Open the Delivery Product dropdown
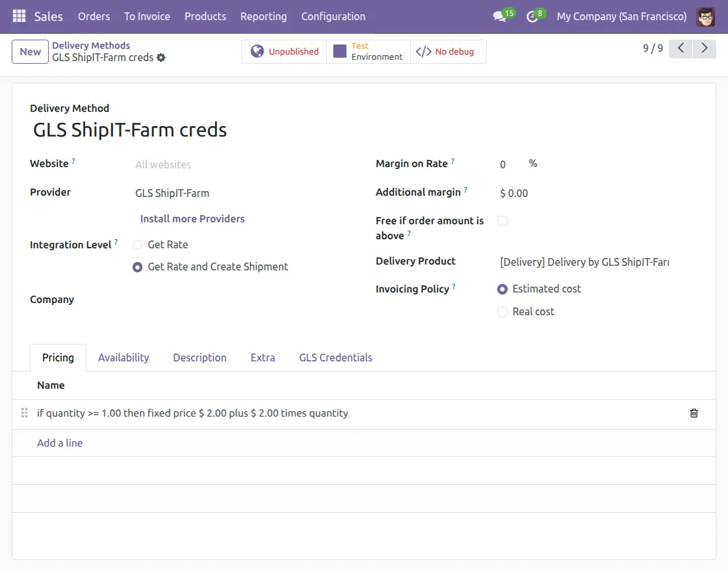 tap(584, 263)
